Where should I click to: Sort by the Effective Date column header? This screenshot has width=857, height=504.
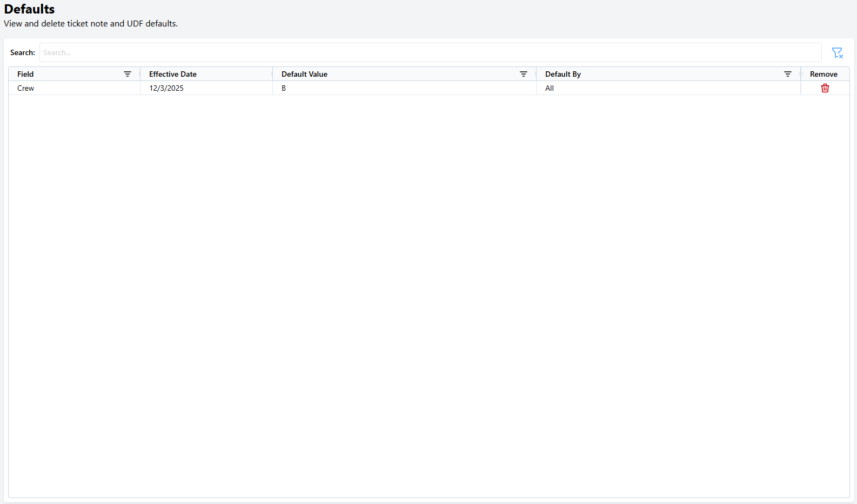pos(173,74)
